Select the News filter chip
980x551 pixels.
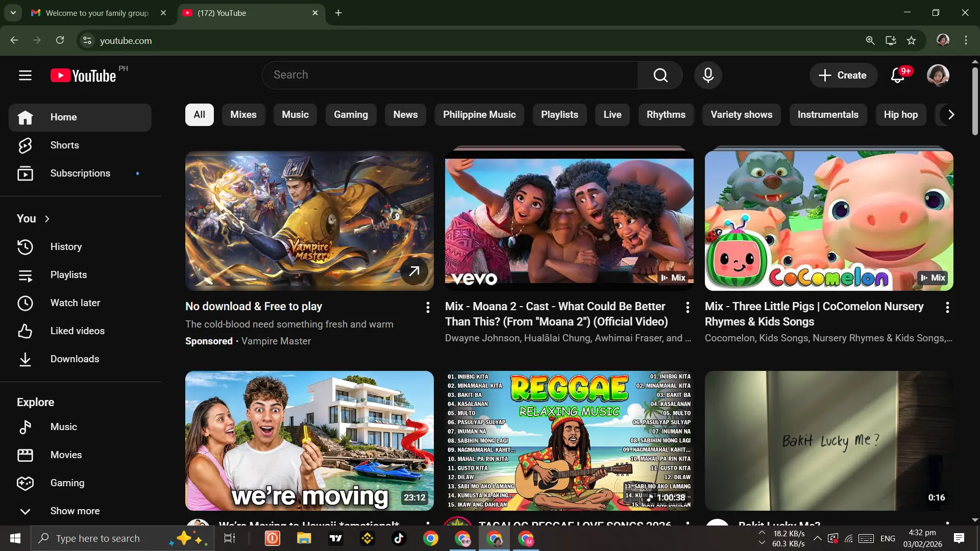coord(405,115)
